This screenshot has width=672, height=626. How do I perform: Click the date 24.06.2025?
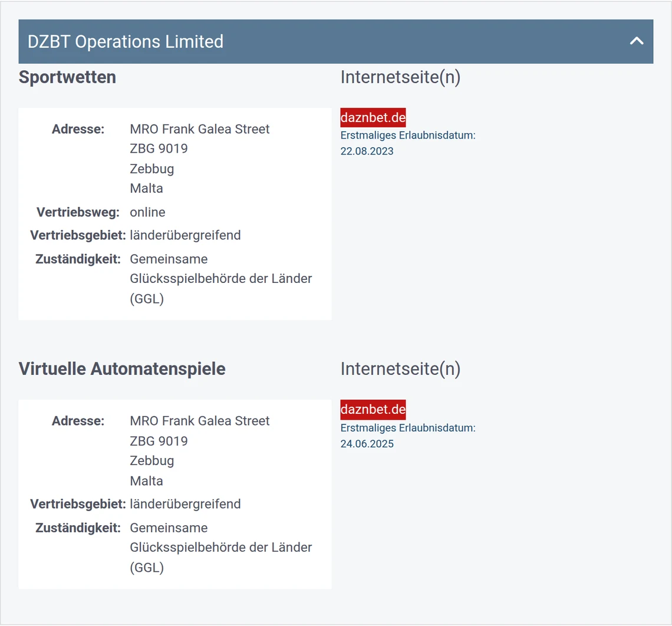pos(367,444)
